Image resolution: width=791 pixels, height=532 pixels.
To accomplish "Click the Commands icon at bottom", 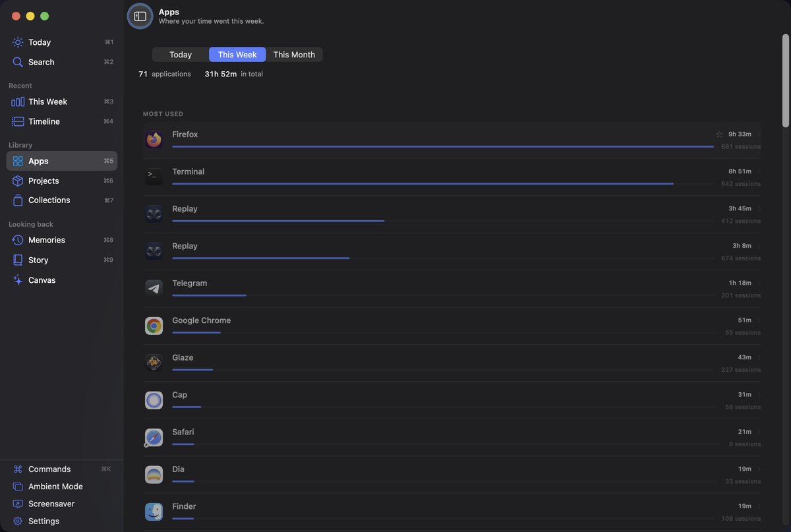I will pos(18,469).
